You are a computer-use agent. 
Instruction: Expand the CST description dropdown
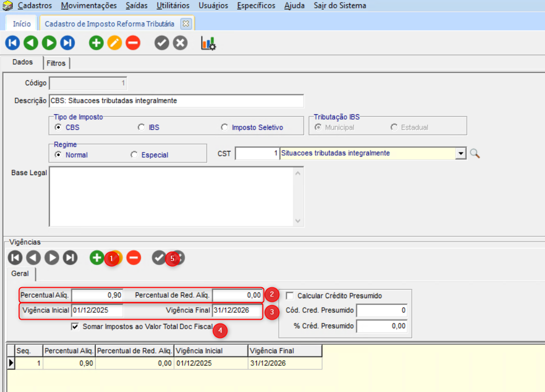click(461, 154)
